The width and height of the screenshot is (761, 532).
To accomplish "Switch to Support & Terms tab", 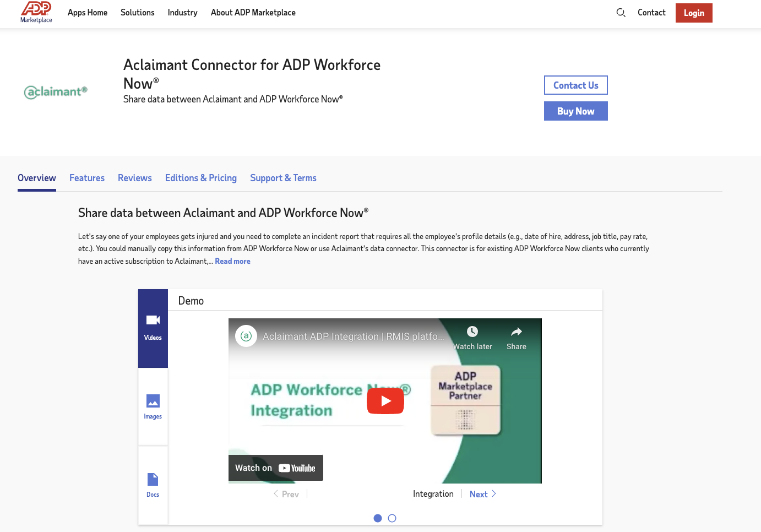I will [283, 178].
